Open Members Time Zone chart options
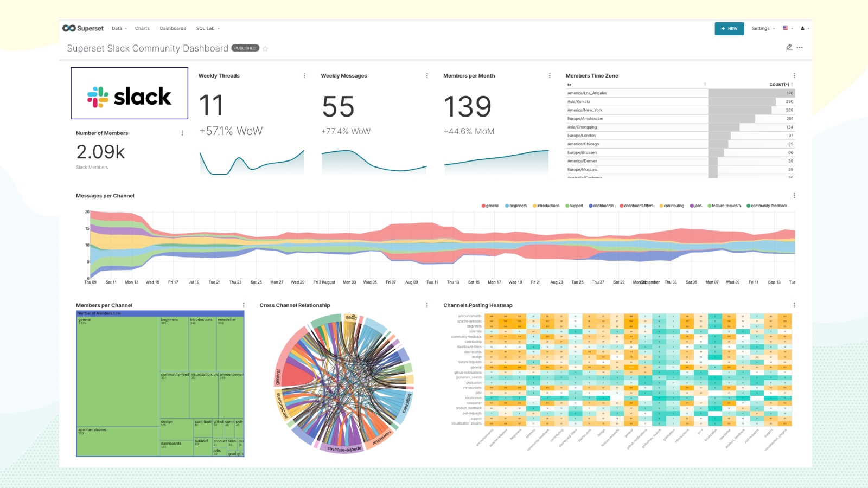Image resolution: width=868 pixels, height=488 pixels. (x=794, y=76)
